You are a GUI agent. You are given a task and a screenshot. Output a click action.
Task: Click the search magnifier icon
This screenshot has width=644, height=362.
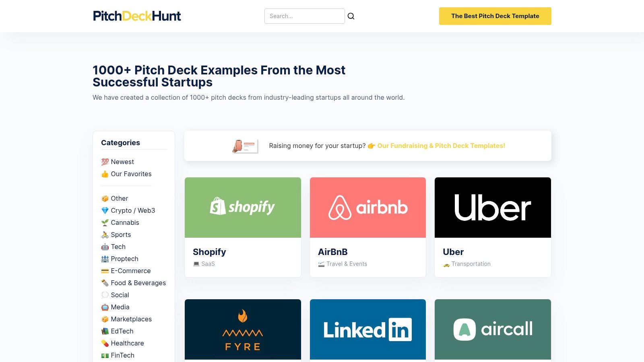pyautogui.click(x=351, y=16)
